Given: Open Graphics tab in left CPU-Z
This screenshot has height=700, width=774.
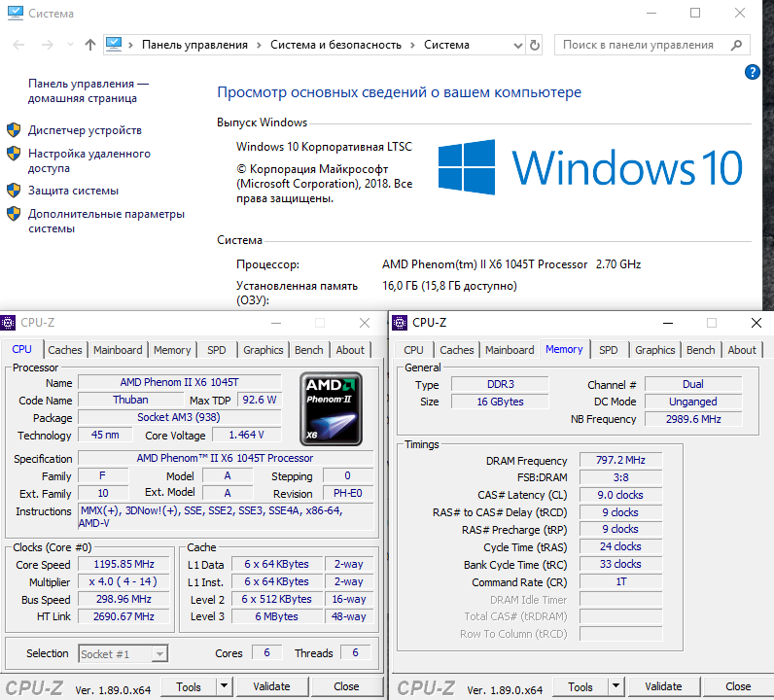Looking at the screenshot, I should pyautogui.click(x=264, y=350).
